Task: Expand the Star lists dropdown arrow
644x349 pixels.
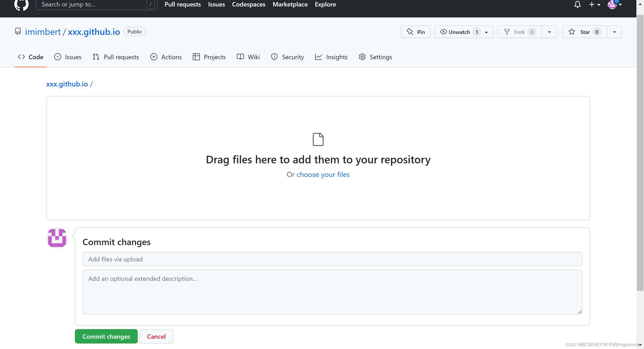Action: [x=614, y=32]
